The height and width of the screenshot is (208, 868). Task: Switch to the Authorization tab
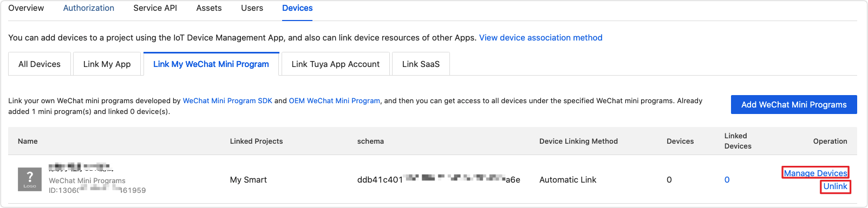pos(89,8)
